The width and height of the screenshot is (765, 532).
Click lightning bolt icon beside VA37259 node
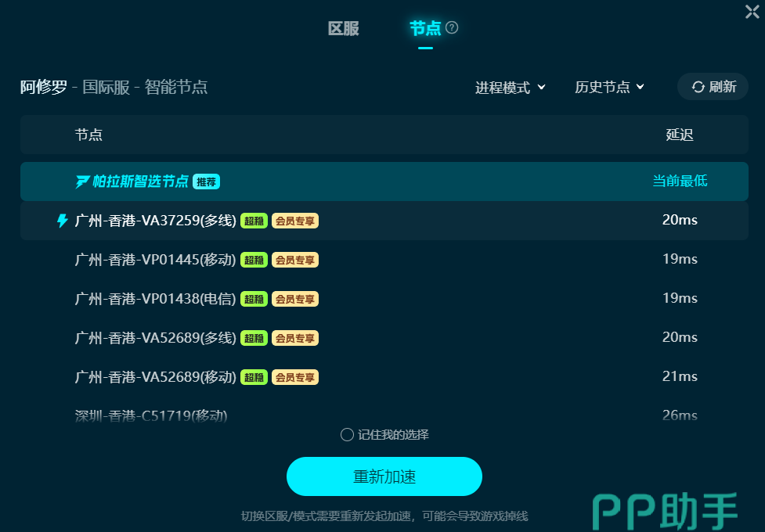[62, 221]
